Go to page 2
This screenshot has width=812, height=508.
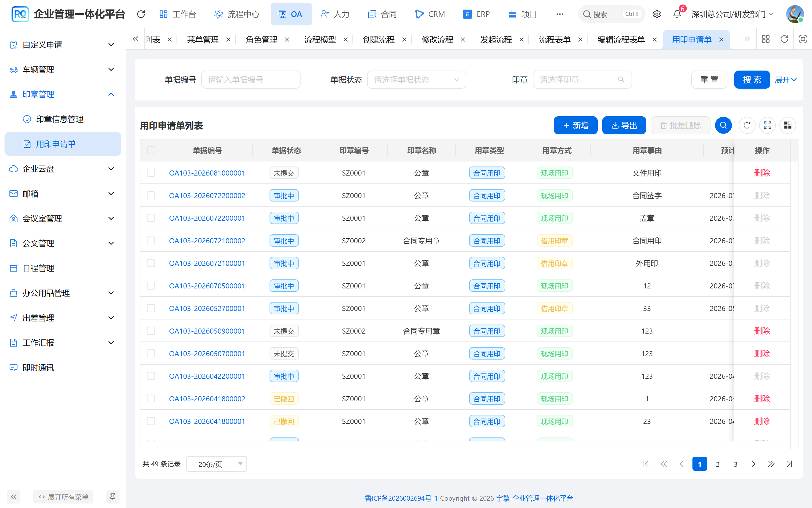click(717, 464)
